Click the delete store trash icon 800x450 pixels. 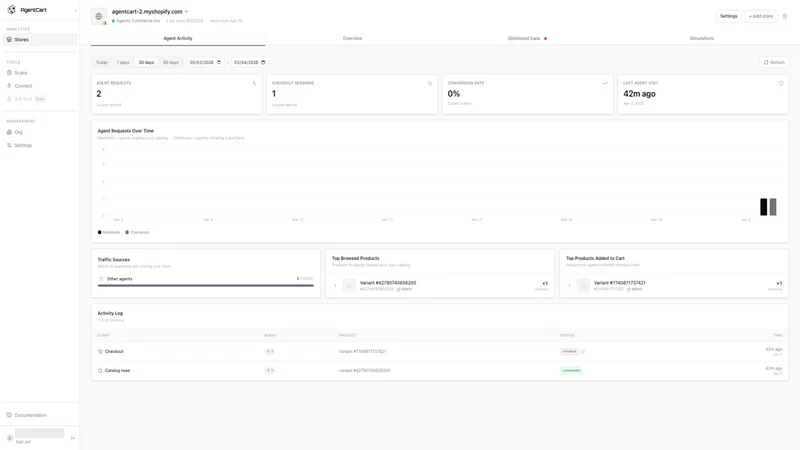point(785,16)
